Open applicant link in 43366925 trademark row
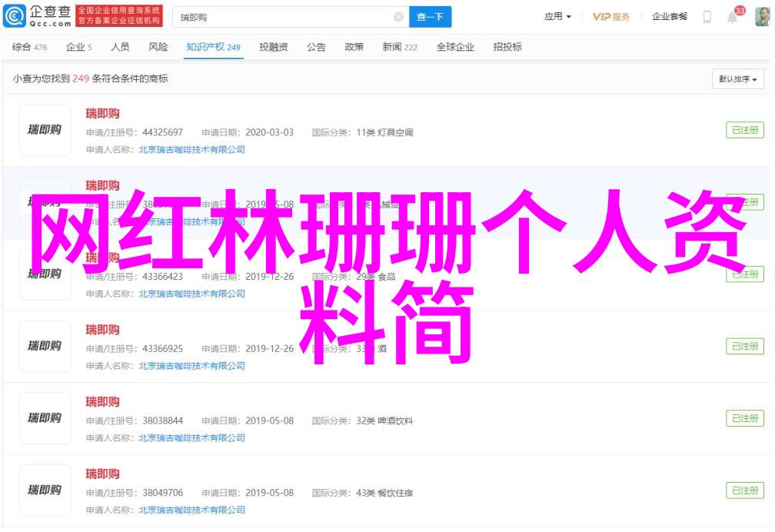The image size is (775, 532). (x=191, y=366)
